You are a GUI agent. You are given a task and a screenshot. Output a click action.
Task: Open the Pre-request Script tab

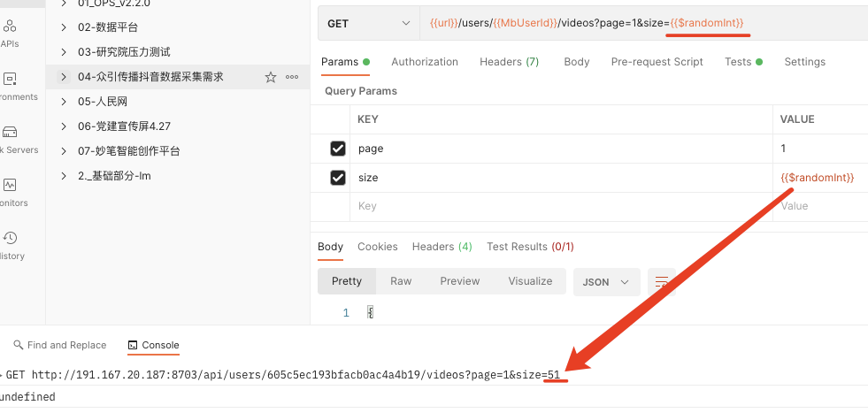coord(657,62)
